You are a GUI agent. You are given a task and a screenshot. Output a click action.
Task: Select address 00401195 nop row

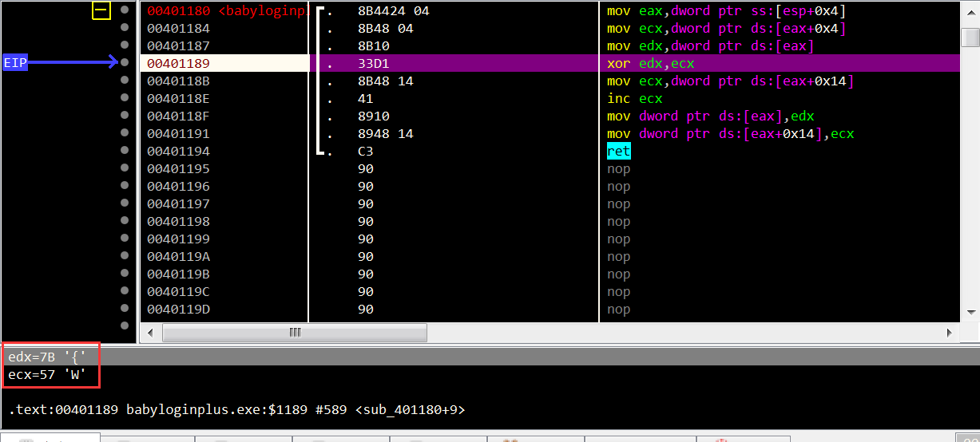coord(178,168)
